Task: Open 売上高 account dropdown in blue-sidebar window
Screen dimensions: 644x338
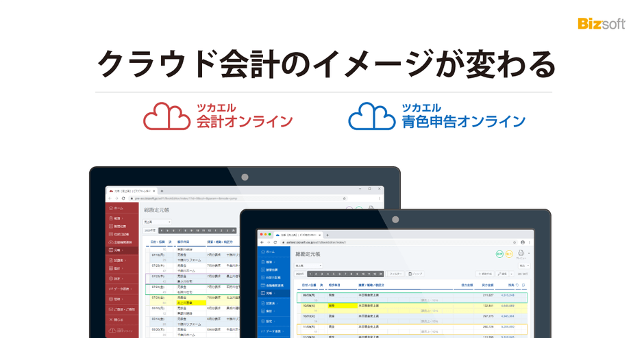Action: coord(308,265)
